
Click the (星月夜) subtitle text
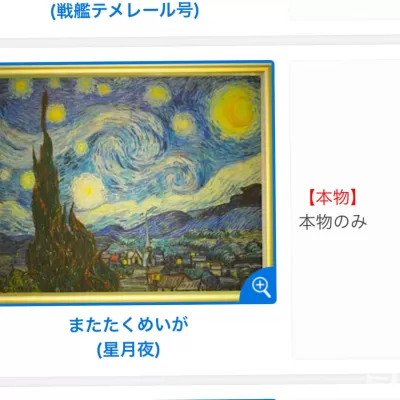128,350
